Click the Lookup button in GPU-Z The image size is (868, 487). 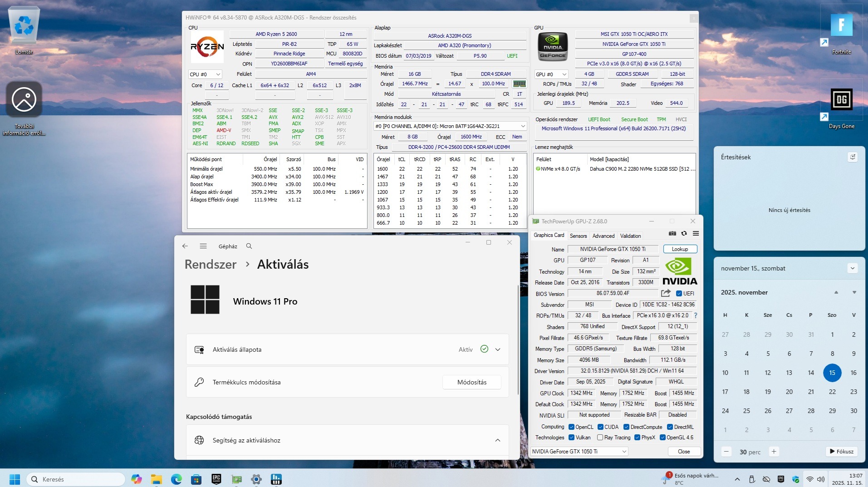point(680,249)
